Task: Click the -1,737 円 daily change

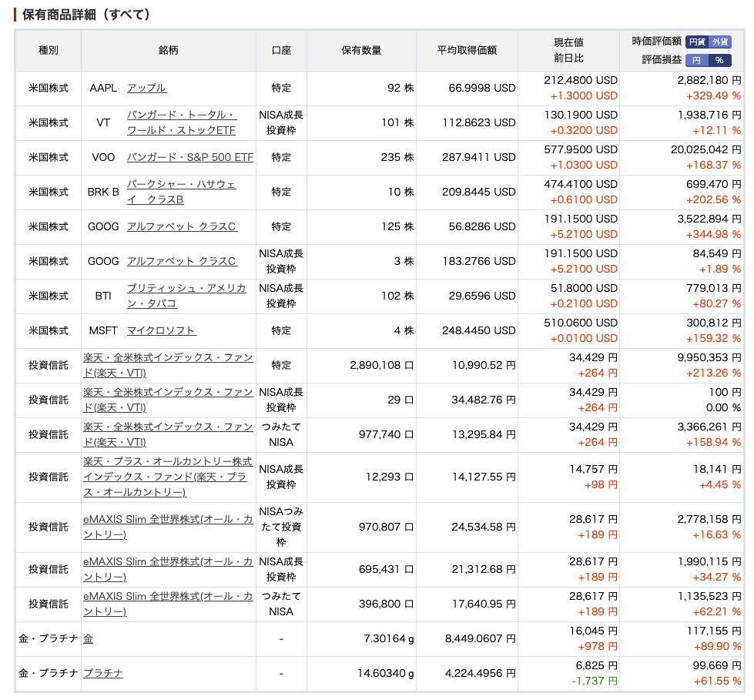Action: click(595, 681)
